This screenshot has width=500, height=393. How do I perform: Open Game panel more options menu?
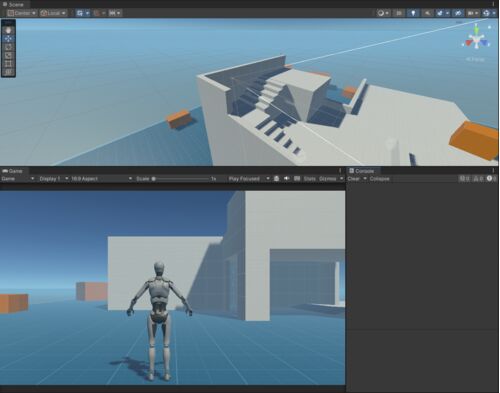(x=340, y=171)
